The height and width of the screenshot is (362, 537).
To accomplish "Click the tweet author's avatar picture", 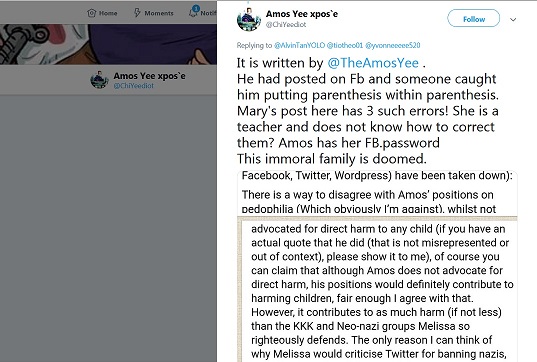I will 249,19.
